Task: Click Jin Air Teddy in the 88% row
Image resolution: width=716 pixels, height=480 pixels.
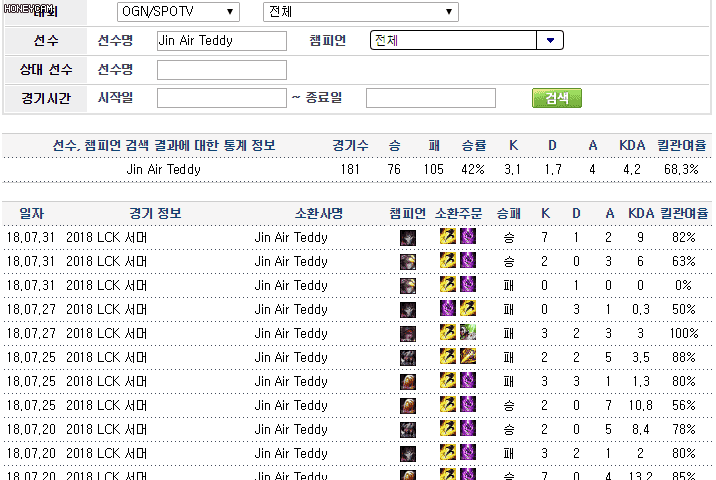Action: pyautogui.click(x=291, y=358)
